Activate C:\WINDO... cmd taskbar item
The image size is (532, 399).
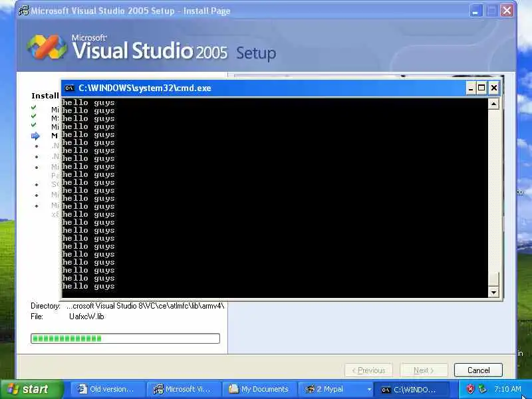(410, 389)
